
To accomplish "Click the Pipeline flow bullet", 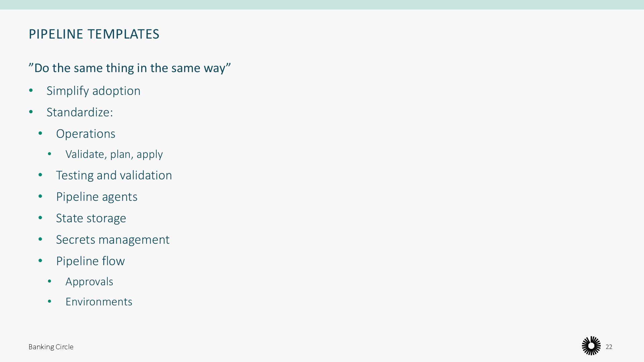I will (x=90, y=261).
